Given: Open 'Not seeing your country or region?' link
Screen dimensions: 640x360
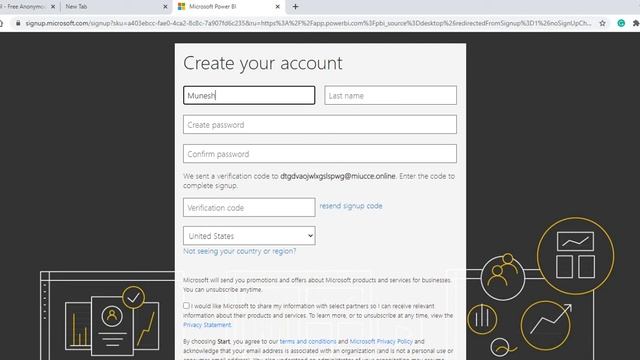Looking at the screenshot, I should pyautogui.click(x=240, y=251).
